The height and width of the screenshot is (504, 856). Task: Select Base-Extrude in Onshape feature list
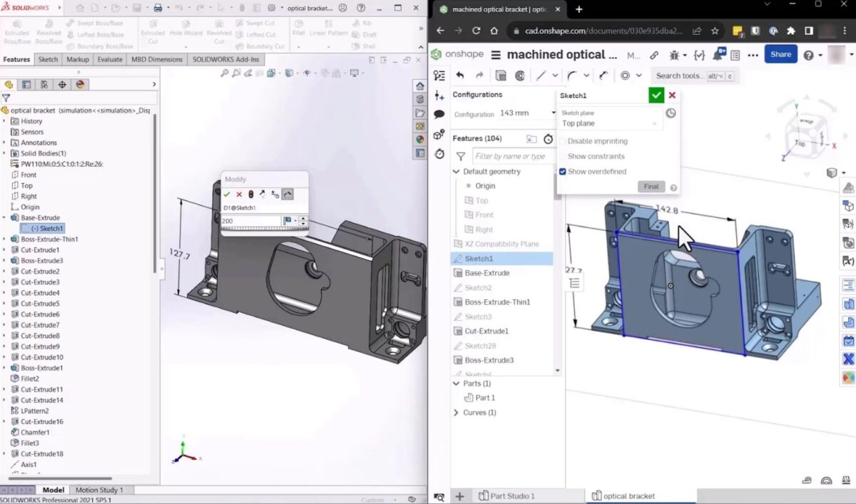(x=486, y=273)
